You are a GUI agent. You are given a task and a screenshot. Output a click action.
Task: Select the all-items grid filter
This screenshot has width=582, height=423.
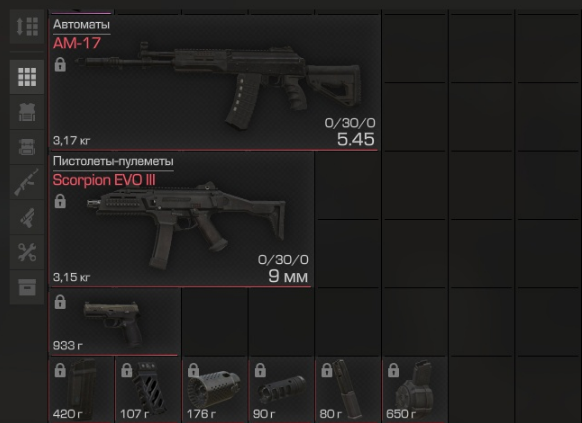tap(27, 77)
